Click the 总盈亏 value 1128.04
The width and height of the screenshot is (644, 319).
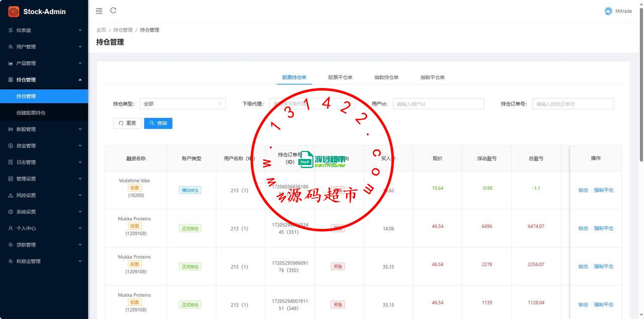coord(536,303)
